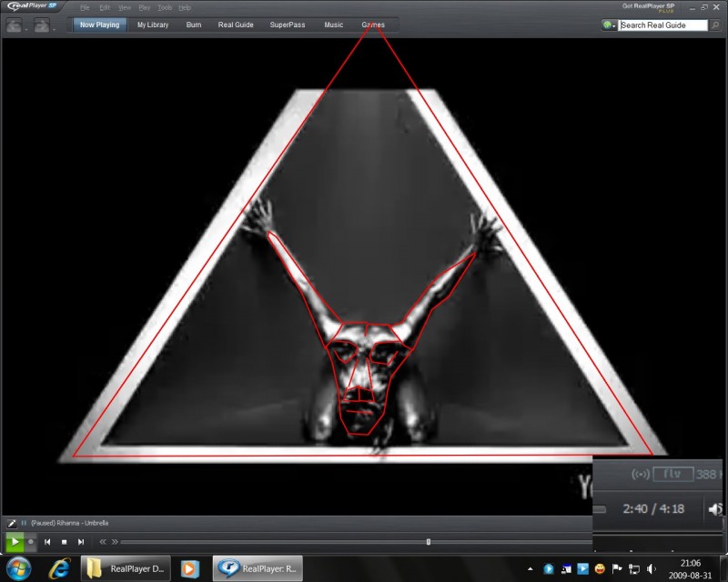Click the flv format indicator box
The height and width of the screenshot is (582, 728).
(x=673, y=475)
